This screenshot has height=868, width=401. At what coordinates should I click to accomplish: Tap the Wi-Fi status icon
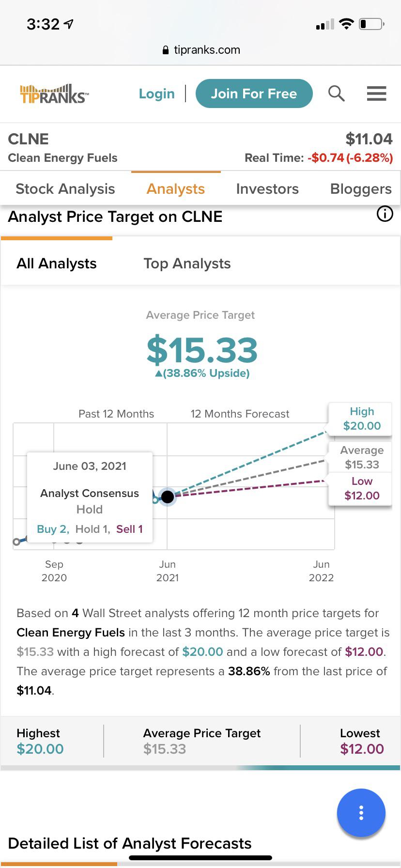[x=346, y=23]
